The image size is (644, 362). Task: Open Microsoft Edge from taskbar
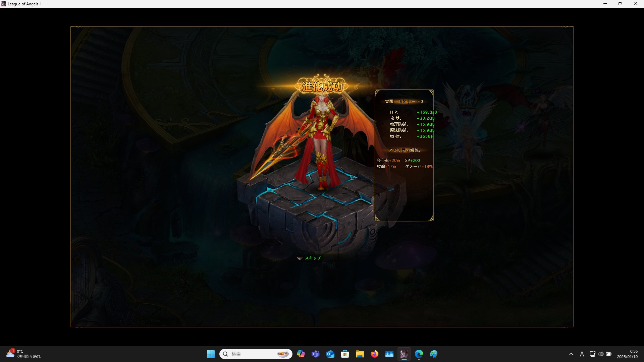coord(419,354)
